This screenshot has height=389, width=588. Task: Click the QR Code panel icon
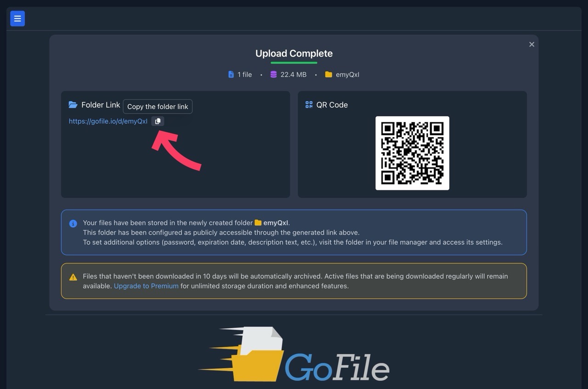(x=308, y=104)
